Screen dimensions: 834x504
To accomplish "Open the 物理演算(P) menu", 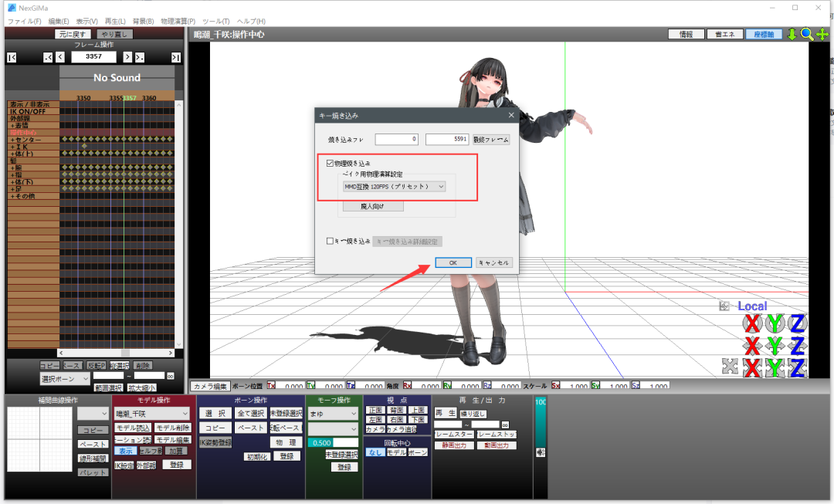I will [178, 22].
